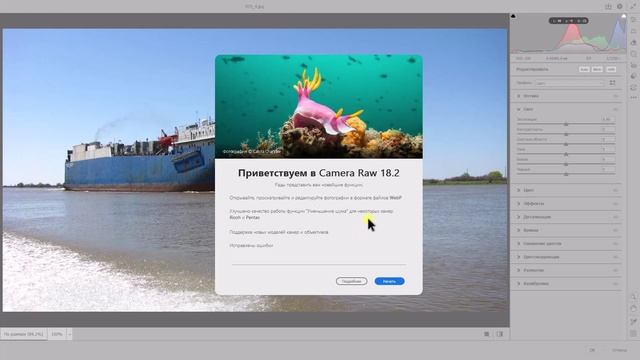Screen dimensions: 640x360
Task: Click the Тени slider handle
Action: click(566, 154)
